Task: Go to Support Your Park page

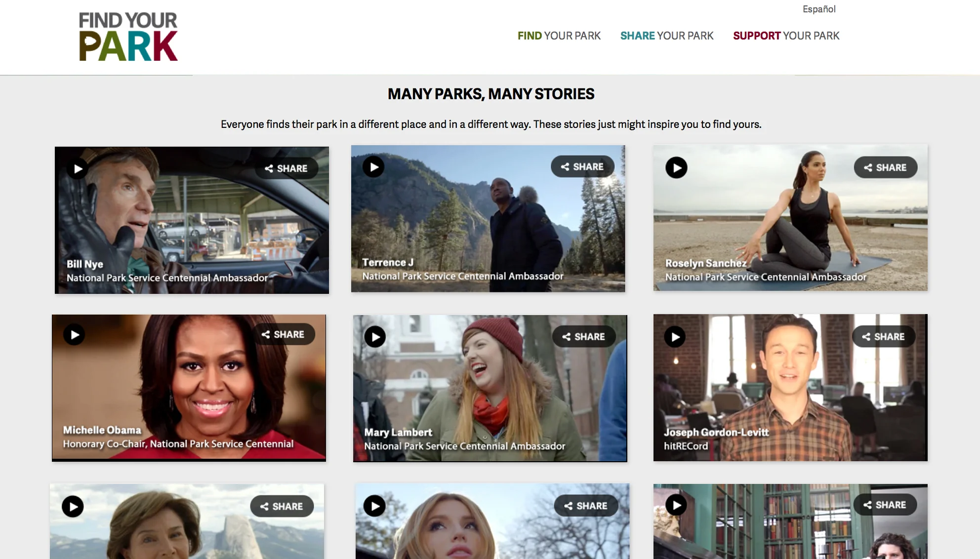Action: pyautogui.click(x=786, y=36)
